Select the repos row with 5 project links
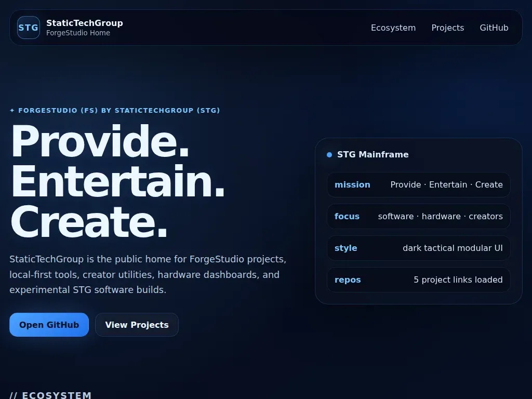This screenshot has width=532, height=399. point(419,280)
